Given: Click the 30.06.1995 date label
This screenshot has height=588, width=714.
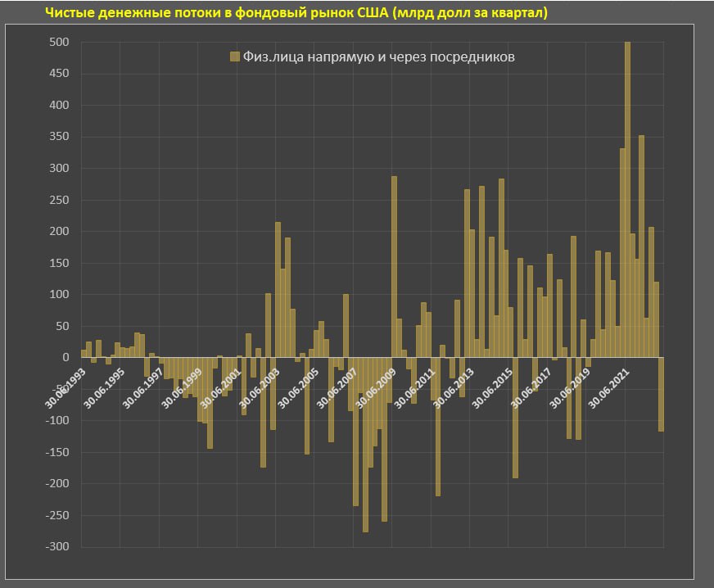Looking at the screenshot, I should [104, 385].
